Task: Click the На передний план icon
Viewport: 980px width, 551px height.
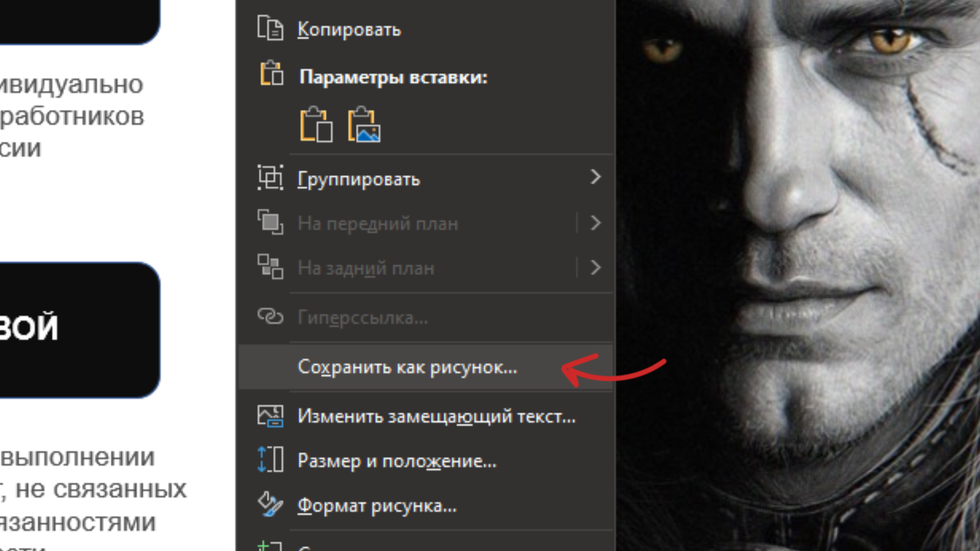Action: 270,222
